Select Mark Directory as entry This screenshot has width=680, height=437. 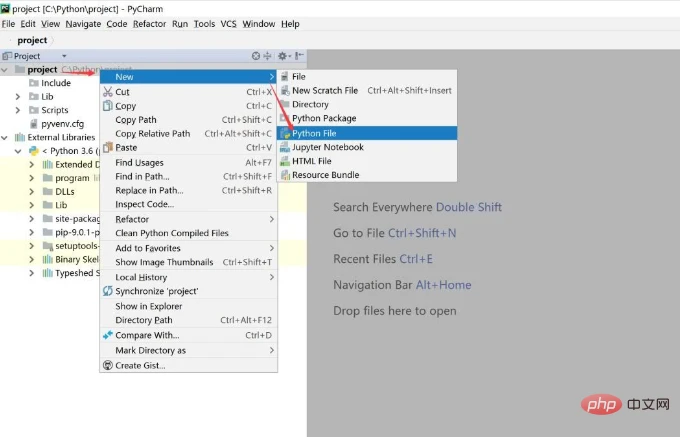(189, 350)
